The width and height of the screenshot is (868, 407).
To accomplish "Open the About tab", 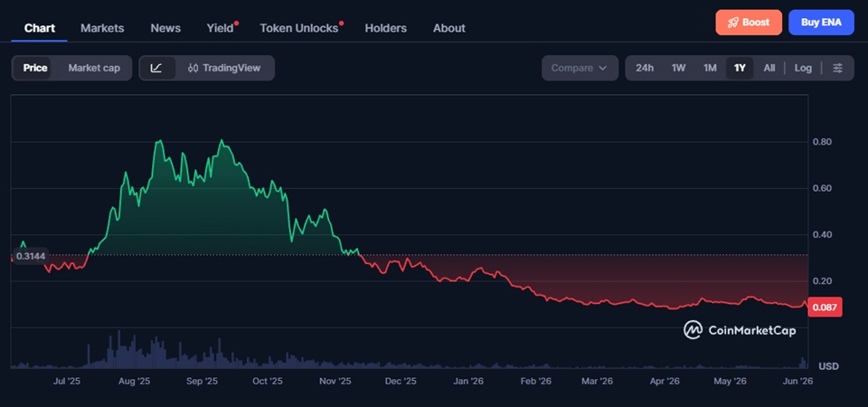I will [x=449, y=28].
